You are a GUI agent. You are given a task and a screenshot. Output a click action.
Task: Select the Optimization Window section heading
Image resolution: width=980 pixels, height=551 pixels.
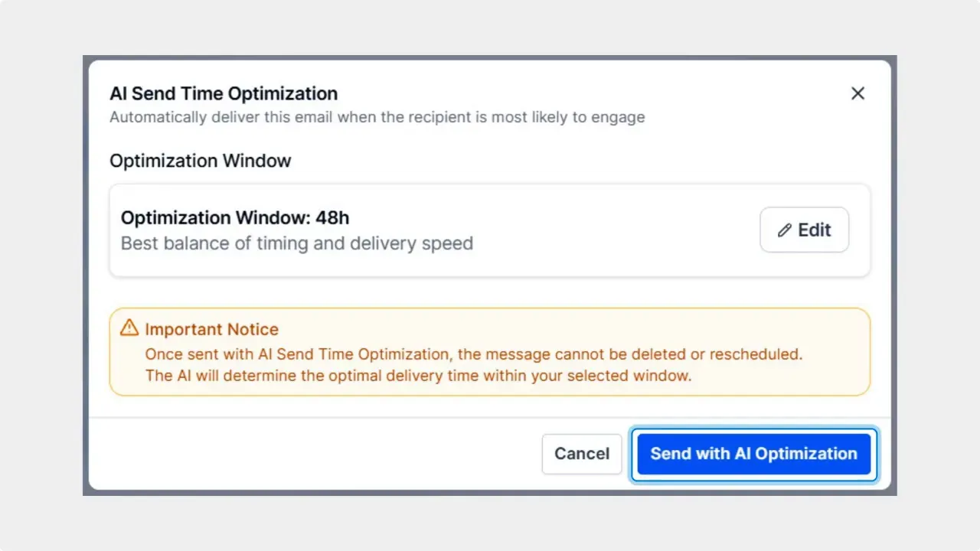pos(201,161)
